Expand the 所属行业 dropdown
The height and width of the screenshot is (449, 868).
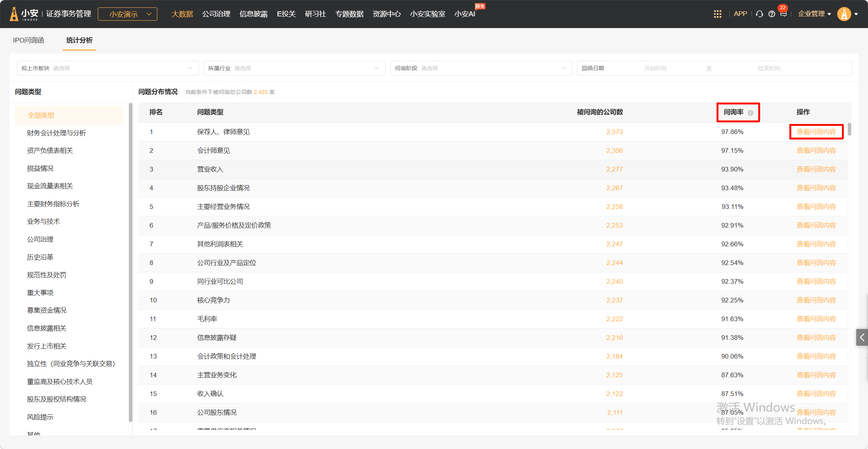click(294, 68)
